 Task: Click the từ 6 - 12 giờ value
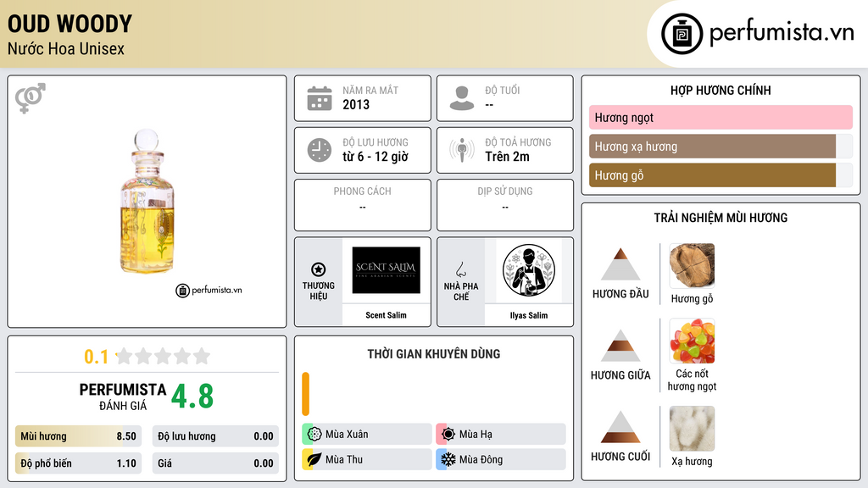point(376,157)
